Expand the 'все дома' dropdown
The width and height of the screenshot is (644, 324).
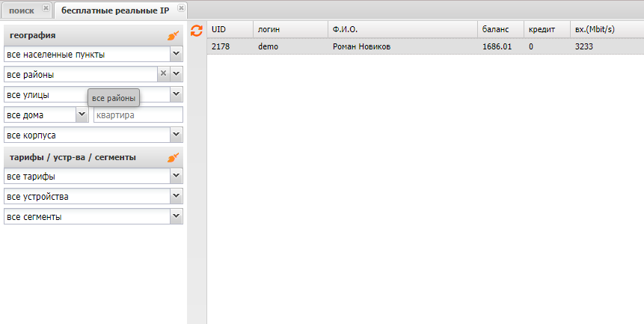pyautogui.click(x=82, y=114)
